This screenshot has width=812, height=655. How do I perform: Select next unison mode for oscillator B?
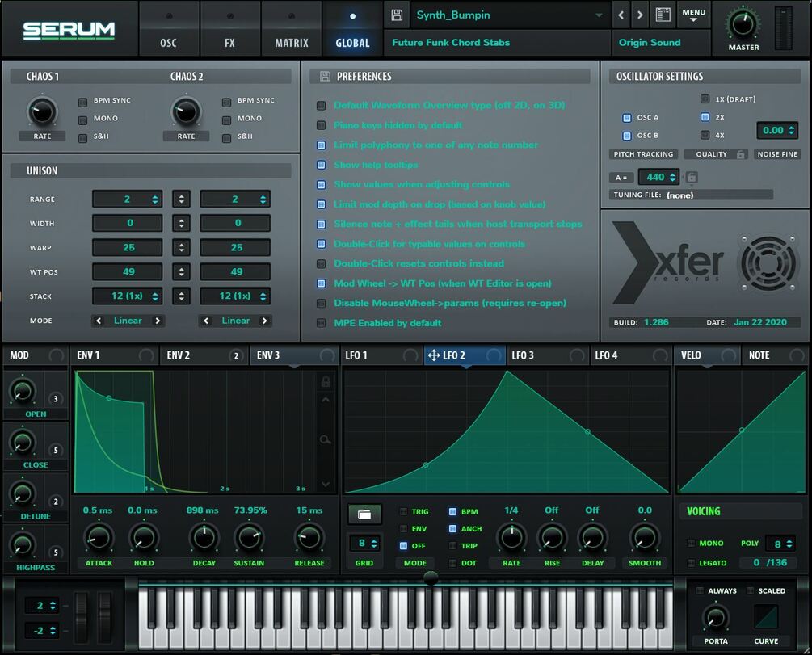click(265, 321)
